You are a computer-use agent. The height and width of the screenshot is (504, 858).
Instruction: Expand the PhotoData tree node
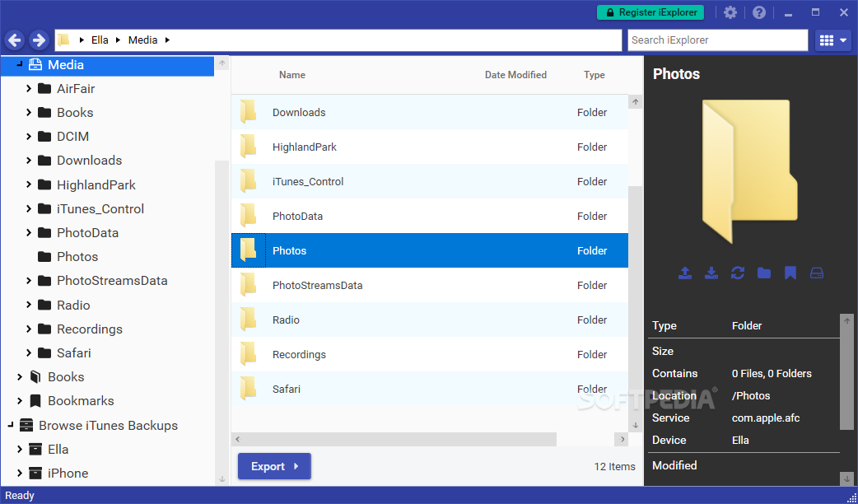(29, 232)
